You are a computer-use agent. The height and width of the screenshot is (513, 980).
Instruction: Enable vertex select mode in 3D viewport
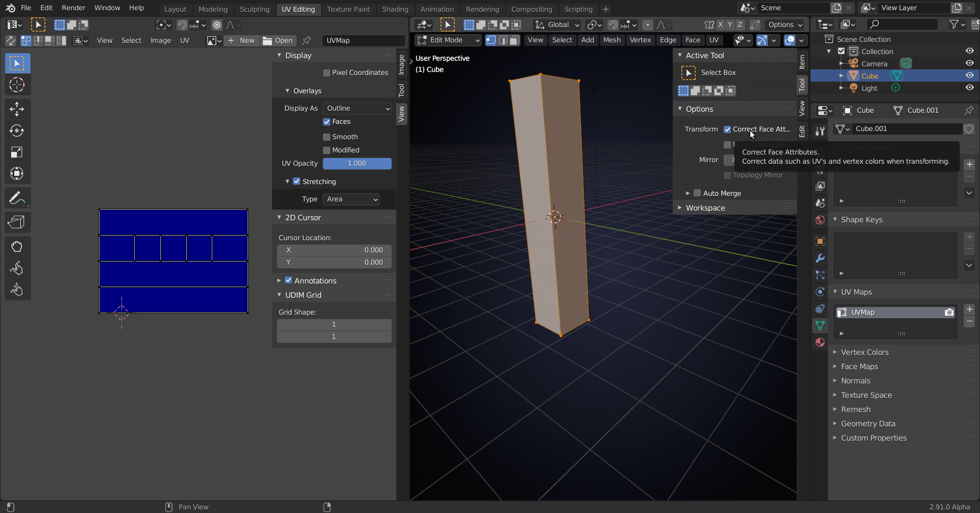[x=491, y=40]
